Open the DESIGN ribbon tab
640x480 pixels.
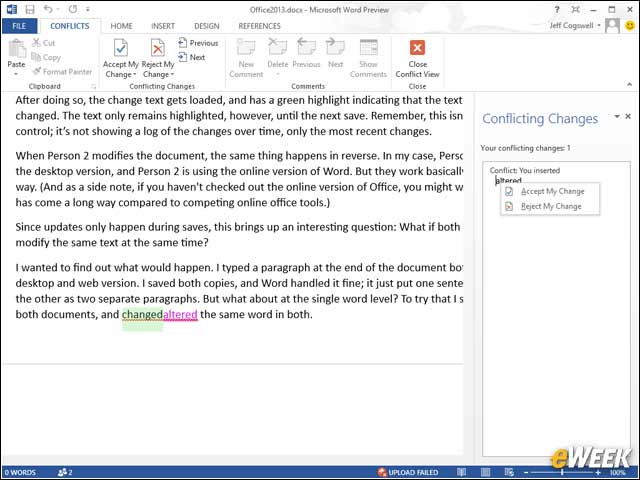tap(207, 26)
